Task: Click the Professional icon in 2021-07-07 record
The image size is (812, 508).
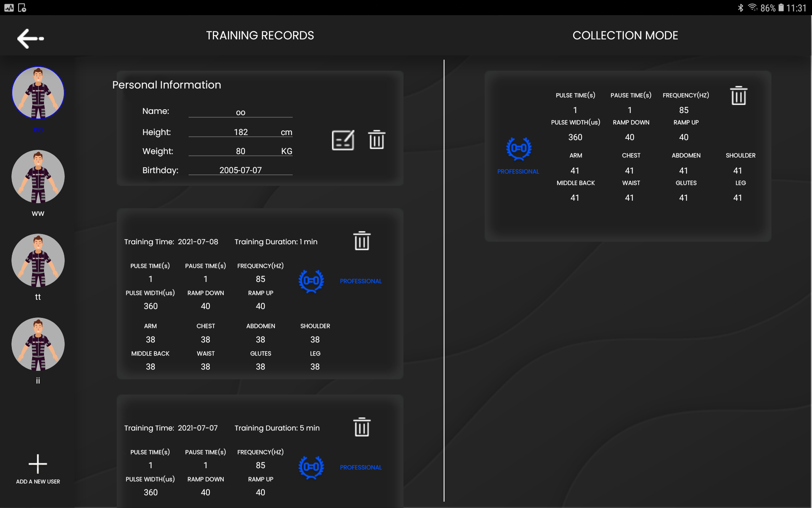Action: pyautogui.click(x=311, y=467)
